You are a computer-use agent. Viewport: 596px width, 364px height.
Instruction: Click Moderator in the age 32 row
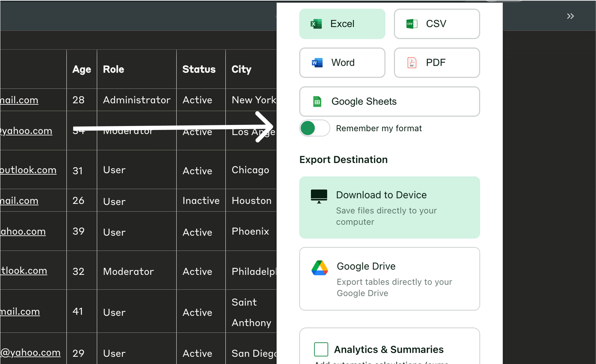129,271
